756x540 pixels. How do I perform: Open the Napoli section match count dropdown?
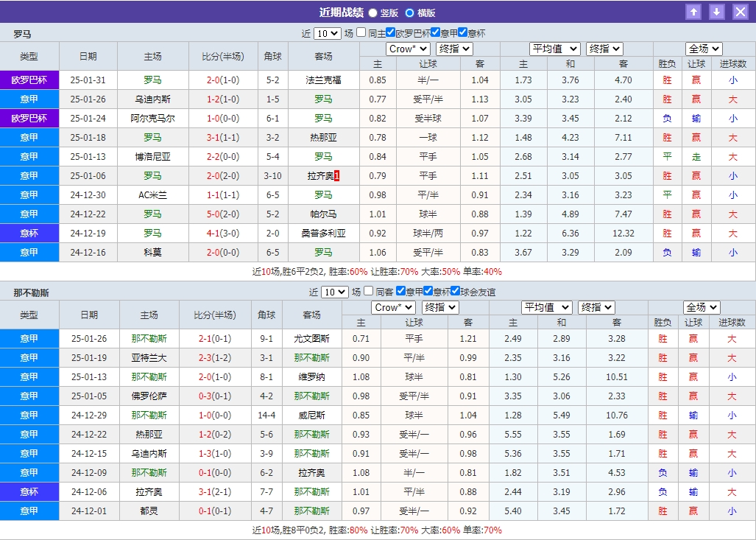click(334, 291)
